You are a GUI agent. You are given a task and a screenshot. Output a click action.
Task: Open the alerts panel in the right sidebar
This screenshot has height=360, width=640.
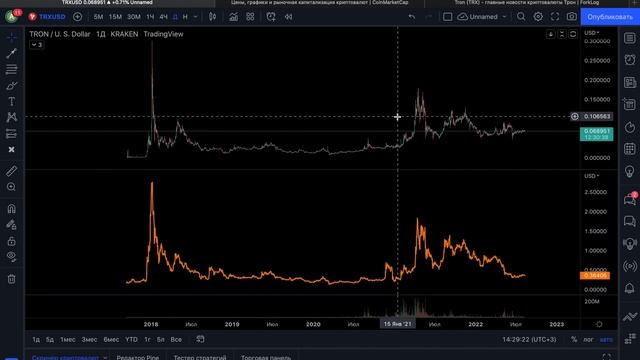[x=630, y=60]
